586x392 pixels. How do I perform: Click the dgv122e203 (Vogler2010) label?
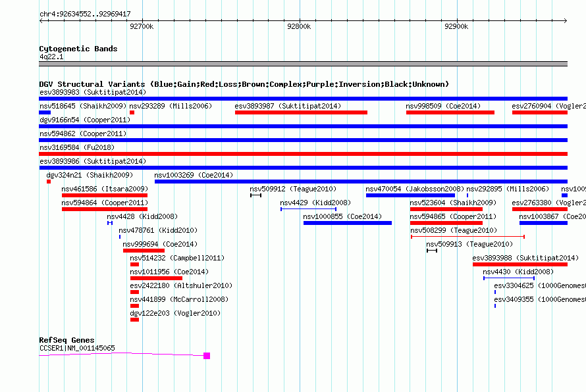pyautogui.click(x=175, y=313)
